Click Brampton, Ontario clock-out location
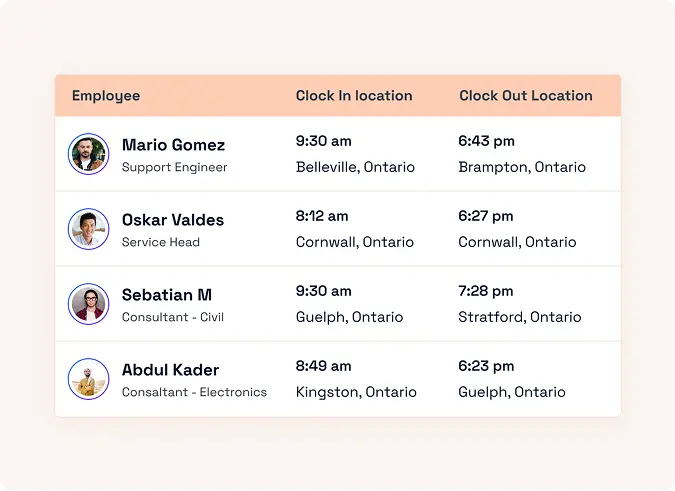This screenshot has height=491, width=675. [x=522, y=167]
